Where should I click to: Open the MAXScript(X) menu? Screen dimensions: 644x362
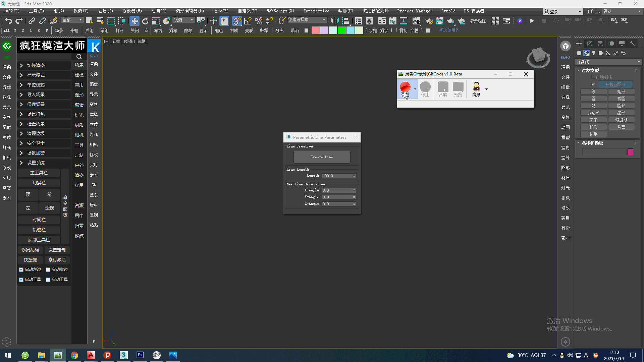[x=280, y=11]
